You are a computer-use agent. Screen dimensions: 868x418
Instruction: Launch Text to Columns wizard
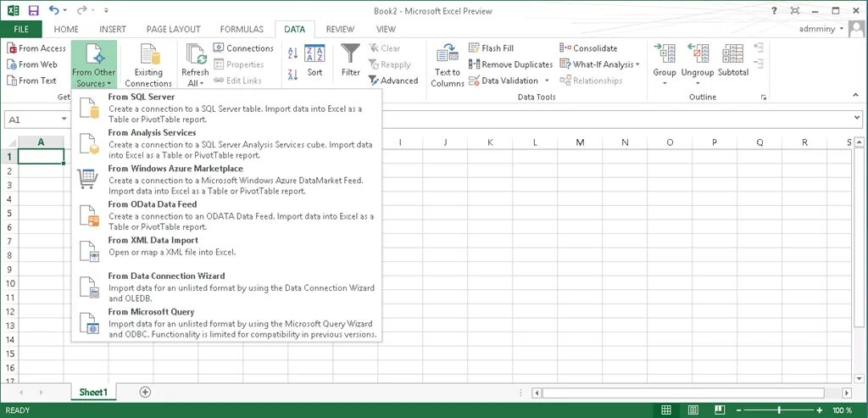[x=448, y=64]
